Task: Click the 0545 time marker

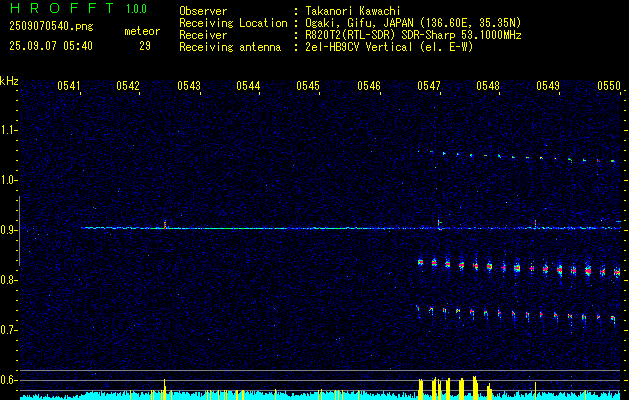Action: (x=308, y=85)
